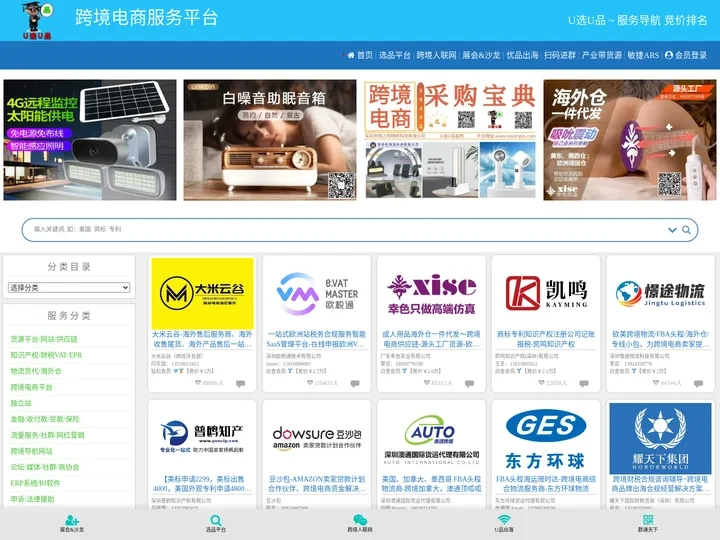Click the user icon beside 会员登录

click(x=669, y=55)
